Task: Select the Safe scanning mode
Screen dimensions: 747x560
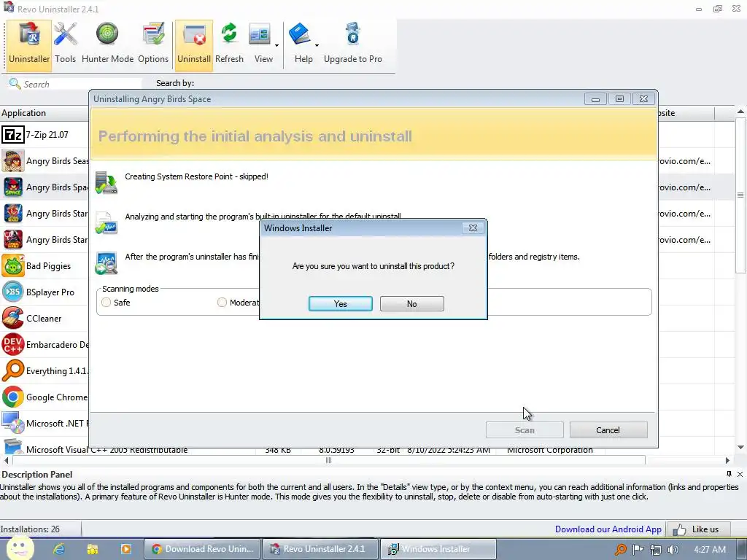Action: click(107, 303)
